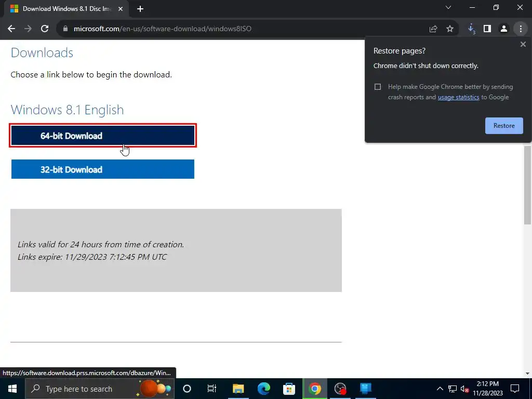Image resolution: width=532 pixels, height=399 pixels.
Task: Click the page vertical scrollbar thumb
Action: [527, 185]
